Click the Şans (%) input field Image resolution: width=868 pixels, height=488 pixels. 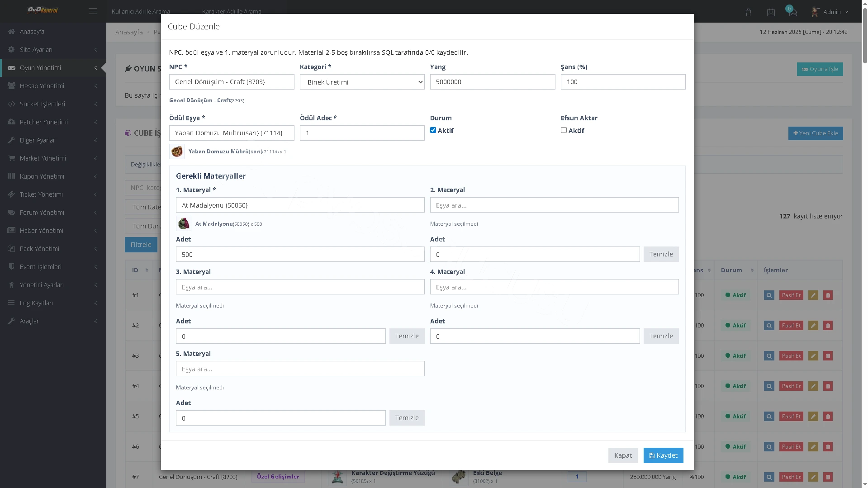(623, 82)
